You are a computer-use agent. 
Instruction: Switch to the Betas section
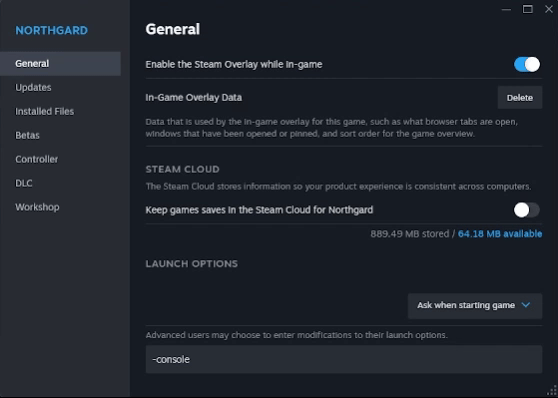click(x=27, y=135)
